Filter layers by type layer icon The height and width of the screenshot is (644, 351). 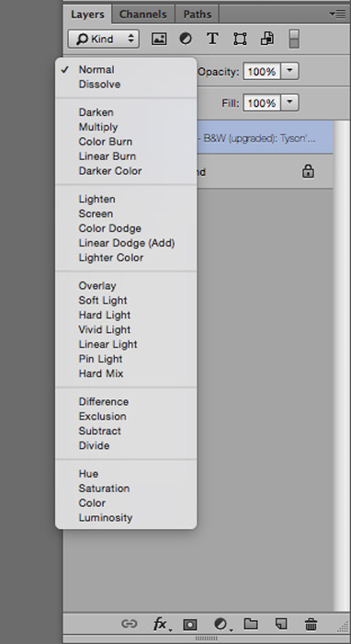(x=212, y=39)
